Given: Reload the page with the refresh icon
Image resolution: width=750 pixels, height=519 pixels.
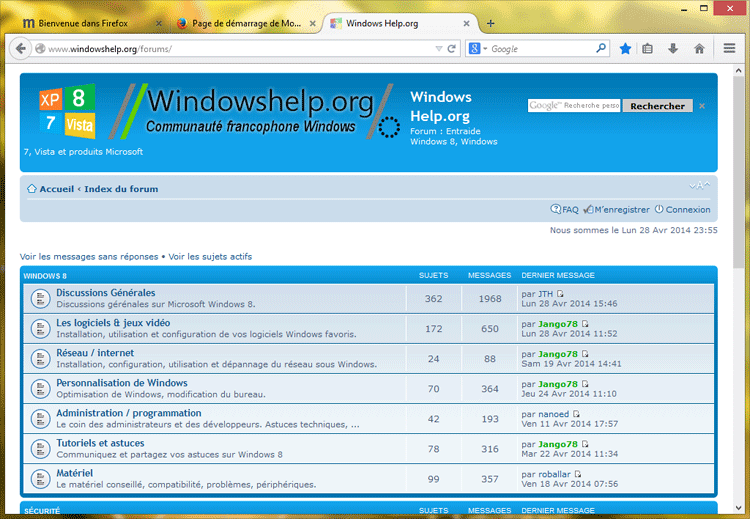Looking at the screenshot, I should pos(452,48).
